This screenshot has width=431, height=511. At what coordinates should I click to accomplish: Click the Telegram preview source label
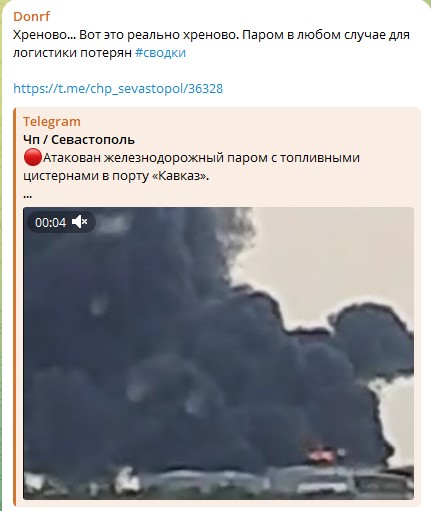(52, 122)
